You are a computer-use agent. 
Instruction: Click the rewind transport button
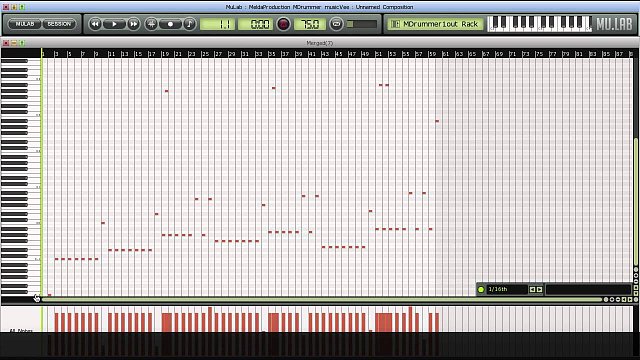point(95,24)
